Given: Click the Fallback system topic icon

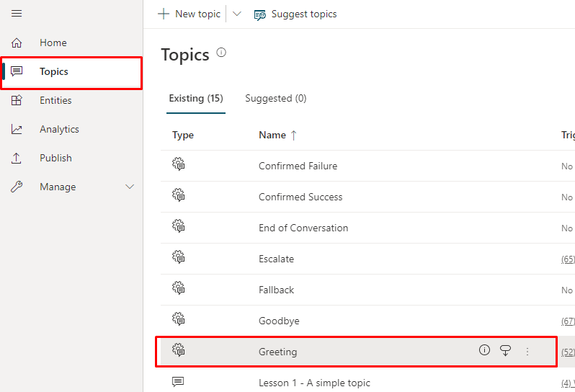Looking at the screenshot, I should coord(179,288).
